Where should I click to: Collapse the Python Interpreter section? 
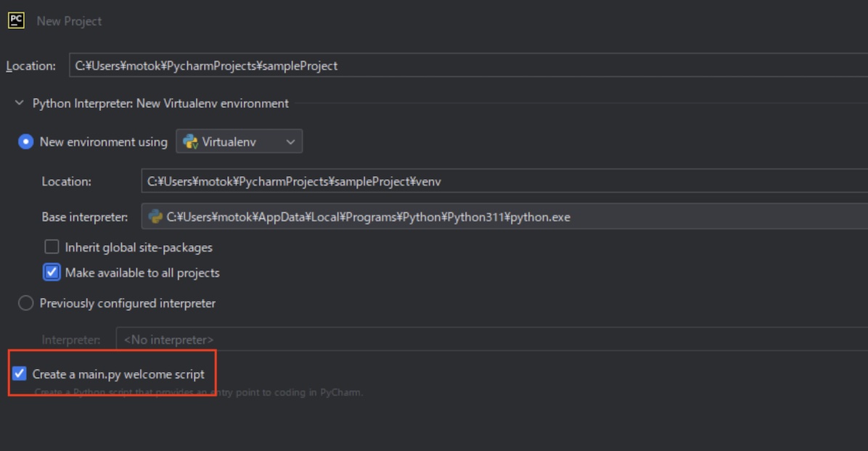point(20,103)
